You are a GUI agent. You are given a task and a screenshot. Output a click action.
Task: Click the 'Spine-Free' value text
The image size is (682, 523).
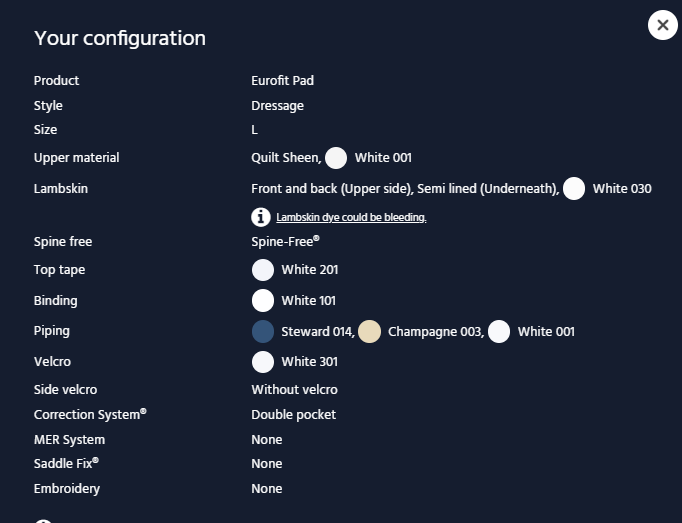(x=285, y=242)
